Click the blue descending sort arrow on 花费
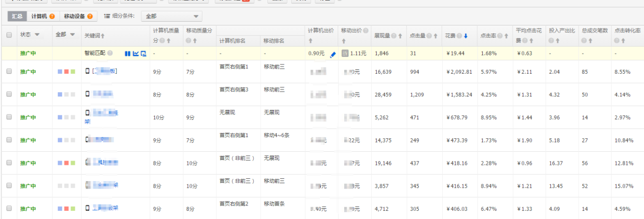This screenshot has width=644, height=219. [x=466, y=36]
